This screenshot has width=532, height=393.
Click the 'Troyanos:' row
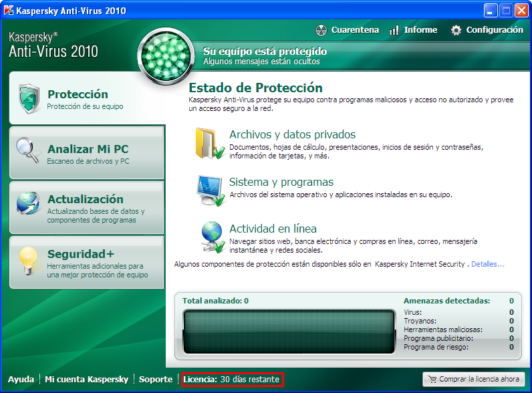coord(458,321)
